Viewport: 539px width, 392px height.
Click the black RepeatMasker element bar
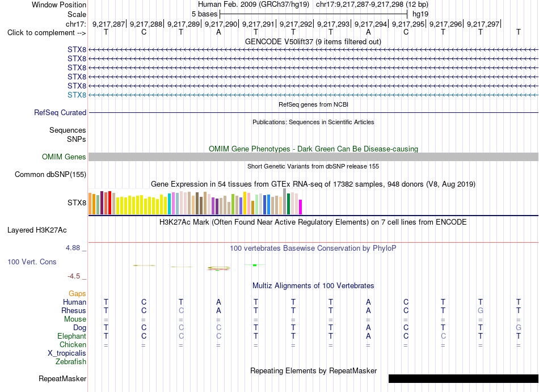464,378
